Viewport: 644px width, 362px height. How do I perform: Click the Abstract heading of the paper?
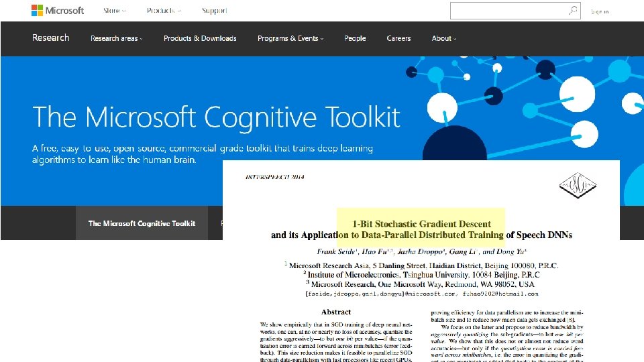click(x=336, y=312)
